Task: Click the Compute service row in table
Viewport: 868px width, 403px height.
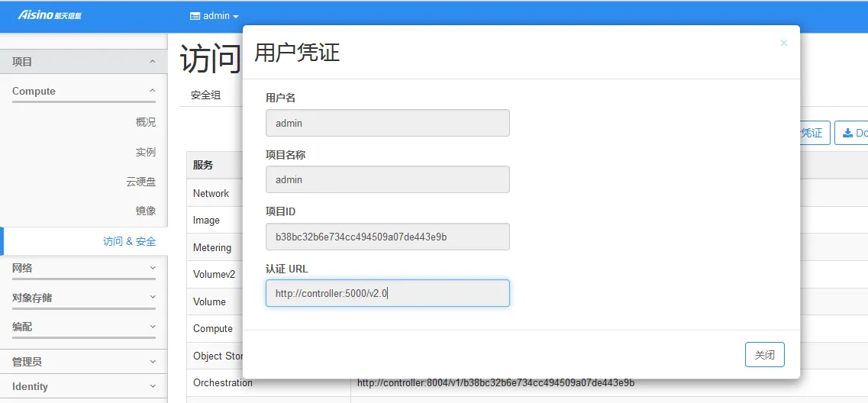Action: (x=215, y=329)
